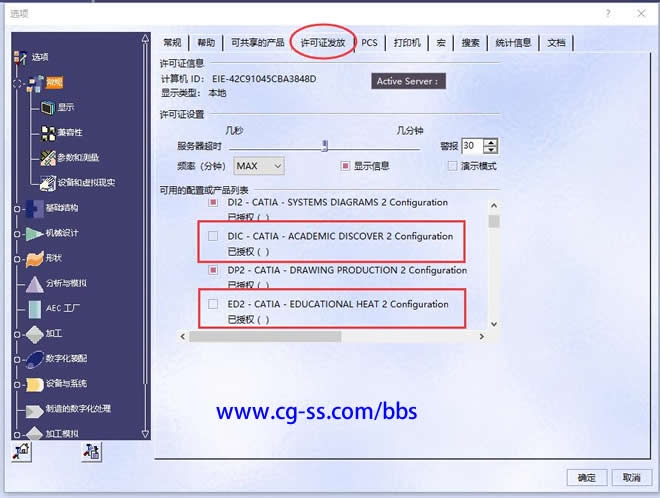660x498 pixels.
Task: Open the Printers tab
Action: pyautogui.click(x=407, y=43)
